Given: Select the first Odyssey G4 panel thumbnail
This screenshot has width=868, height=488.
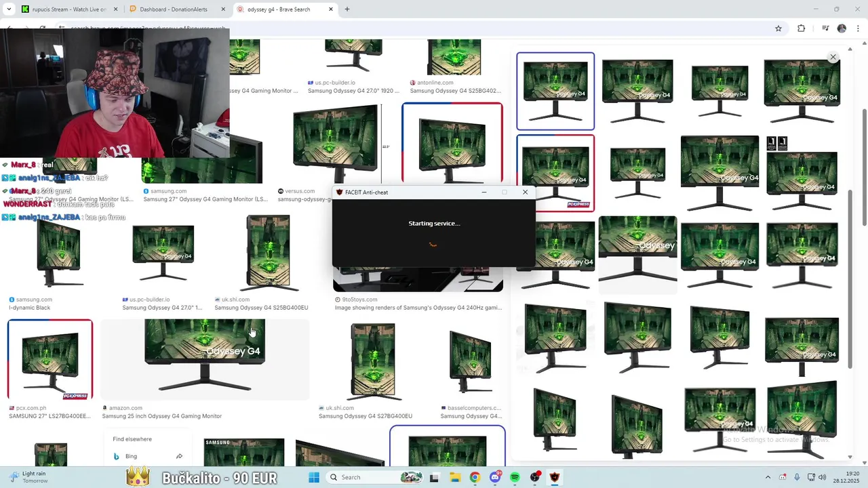Looking at the screenshot, I should pos(555,91).
